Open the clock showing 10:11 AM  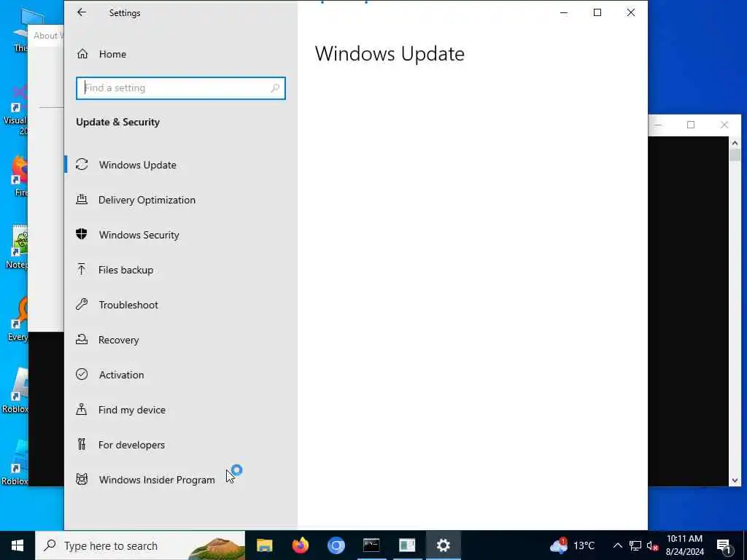click(x=684, y=545)
